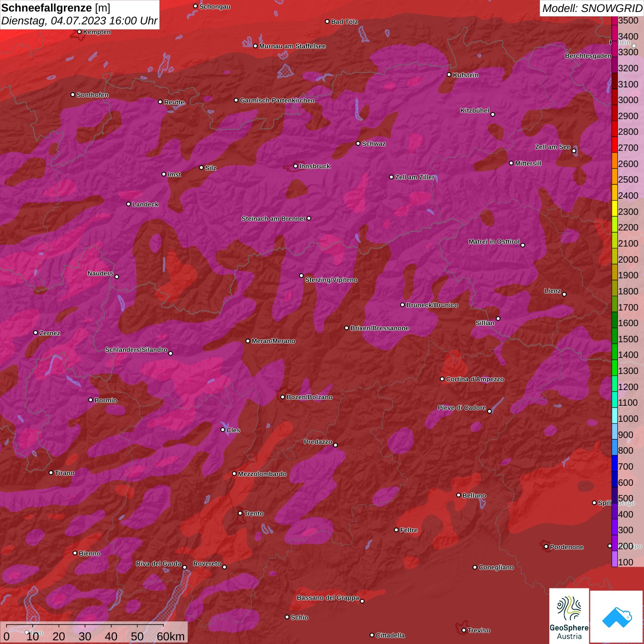This screenshot has width=644, height=644.
Task: Click the Schio label
Action: tap(299, 617)
